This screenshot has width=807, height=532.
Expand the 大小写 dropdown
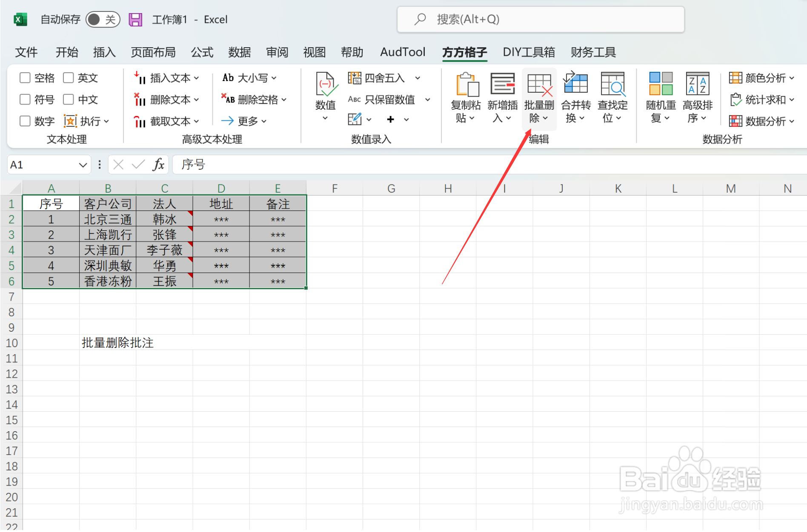pos(274,78)
